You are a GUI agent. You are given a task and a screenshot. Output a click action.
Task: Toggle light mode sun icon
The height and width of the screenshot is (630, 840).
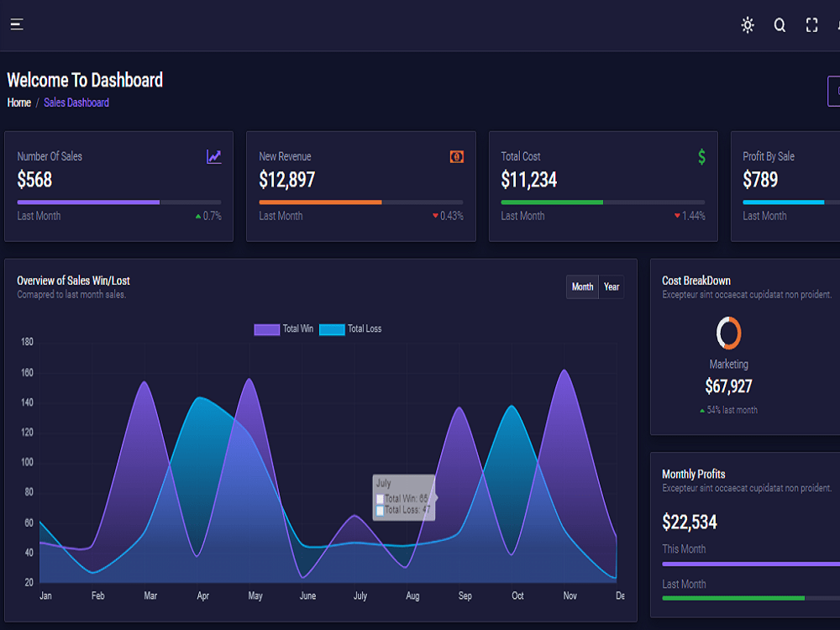click(748, 24)
